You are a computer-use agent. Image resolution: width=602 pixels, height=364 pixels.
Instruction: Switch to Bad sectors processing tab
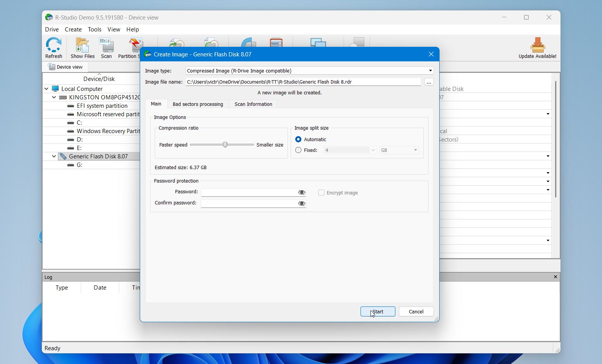click(x=198, y=104)
